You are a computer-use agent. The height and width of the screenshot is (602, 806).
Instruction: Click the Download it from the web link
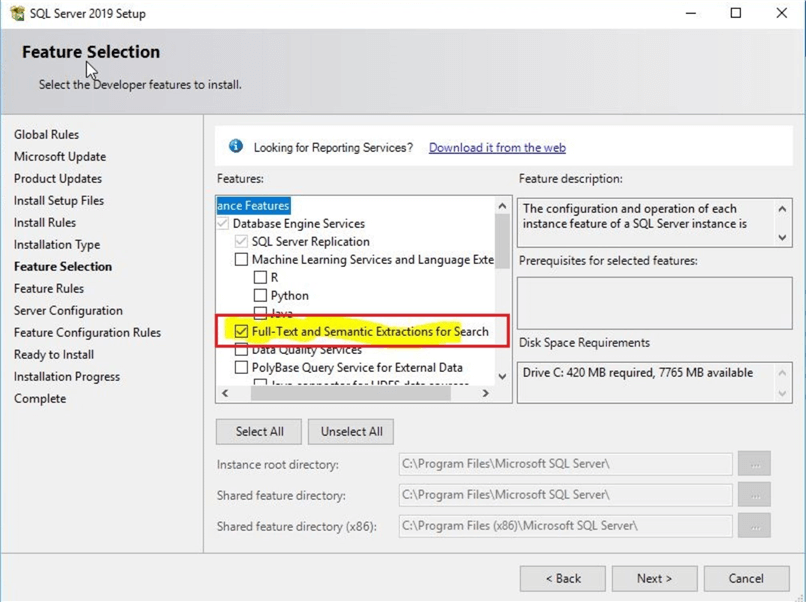497,147
